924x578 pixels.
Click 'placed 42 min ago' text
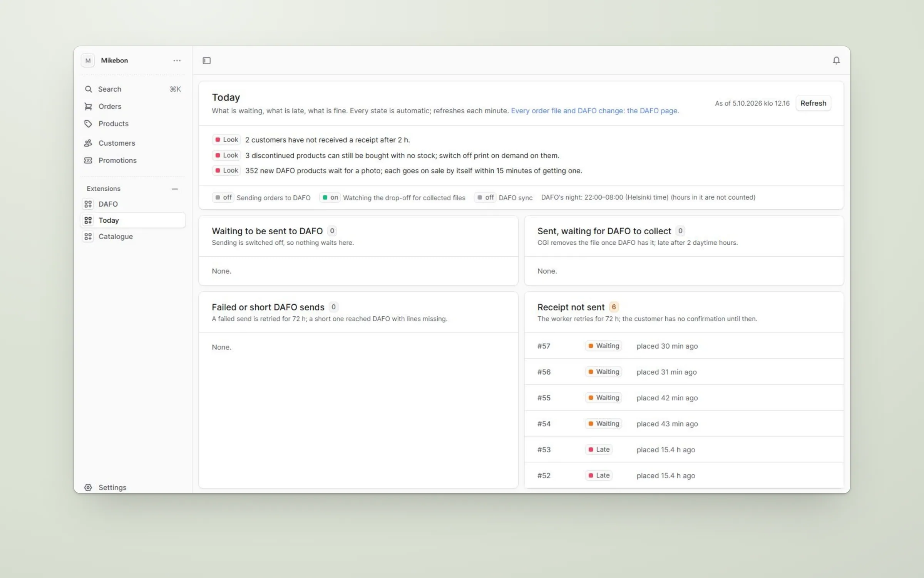(x=667, y=398)
